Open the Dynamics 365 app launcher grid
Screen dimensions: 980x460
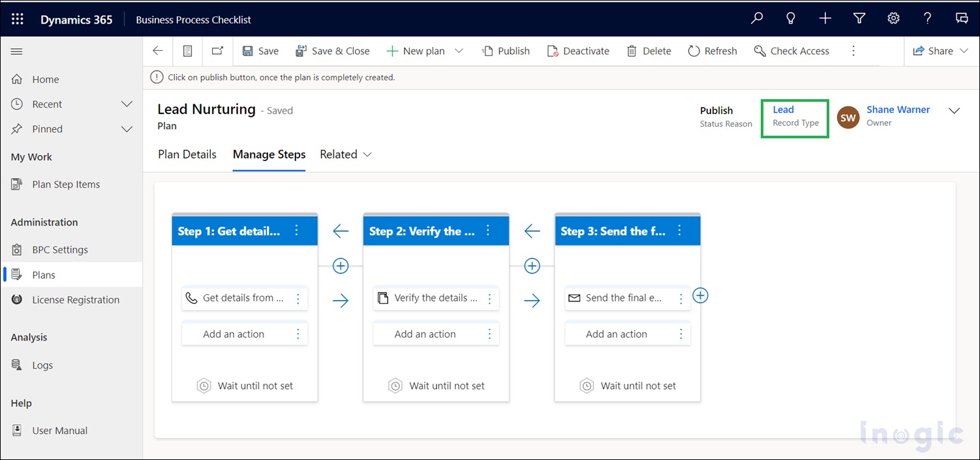click(x=18, y=19)
